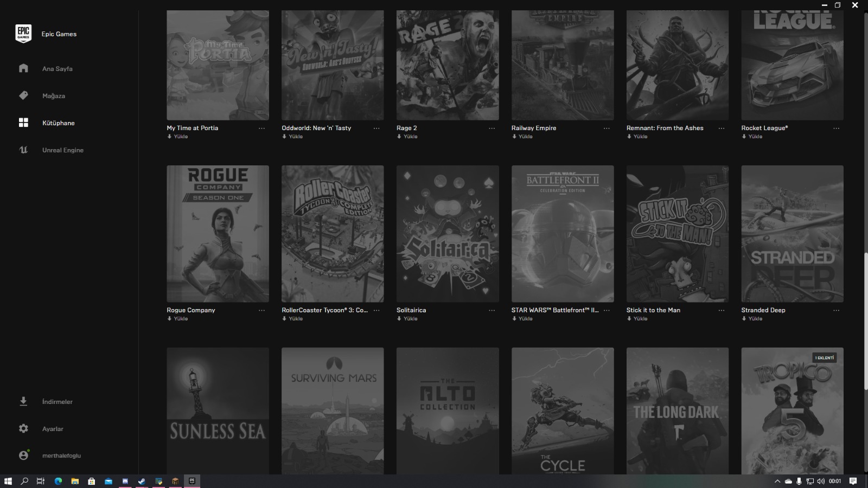Open Unreal Engine section in sidebar
868x488 pixels.
click(63, 150)
